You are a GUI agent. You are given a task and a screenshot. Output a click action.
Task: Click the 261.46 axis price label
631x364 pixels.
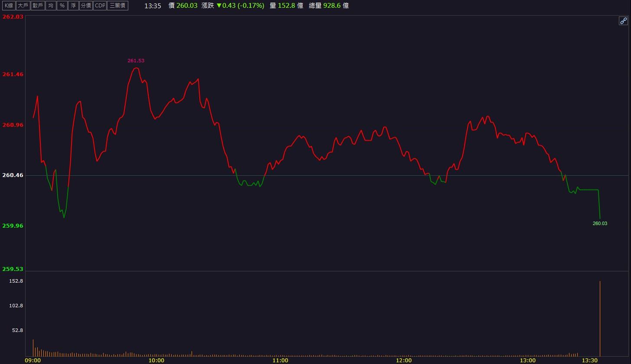click(x=13, y=74)
